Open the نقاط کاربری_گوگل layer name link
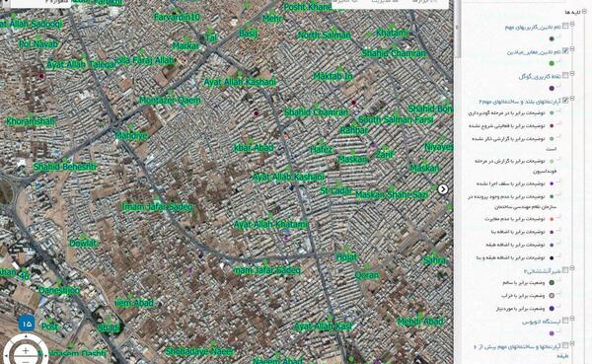This screenshot has width=592, height=364. tap(540, 77)
